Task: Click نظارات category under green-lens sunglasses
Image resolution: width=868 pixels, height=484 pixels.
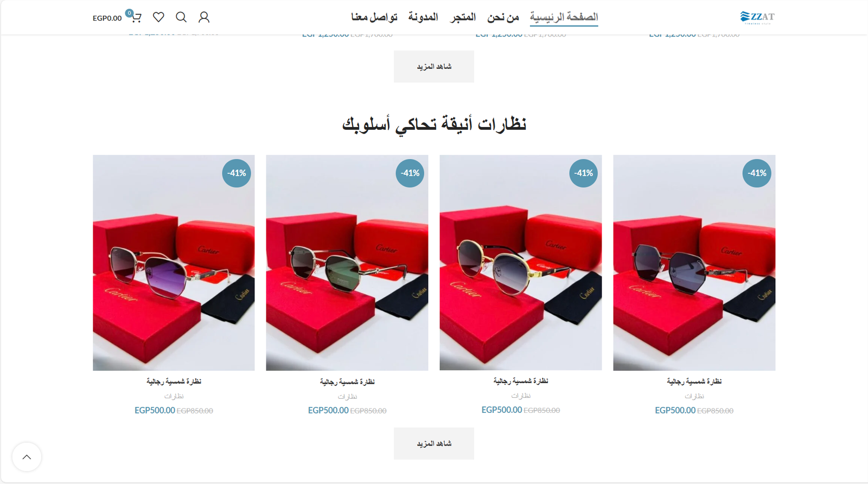Action: [347, 397]
